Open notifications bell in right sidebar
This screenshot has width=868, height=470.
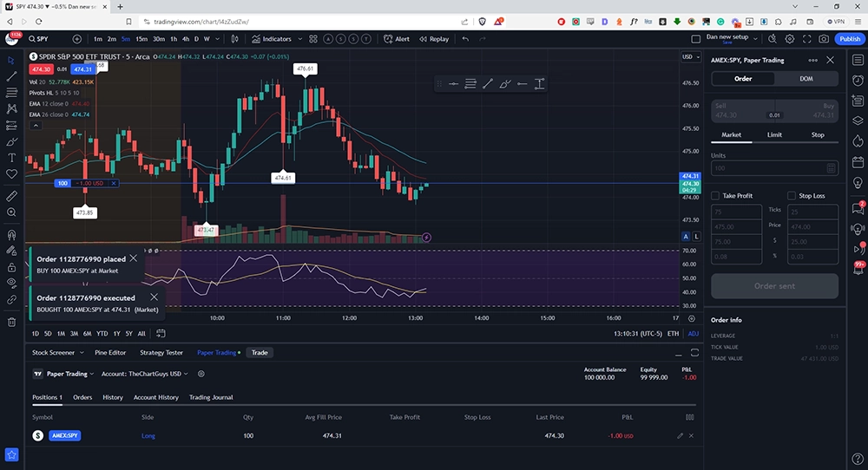pos(858,268)
